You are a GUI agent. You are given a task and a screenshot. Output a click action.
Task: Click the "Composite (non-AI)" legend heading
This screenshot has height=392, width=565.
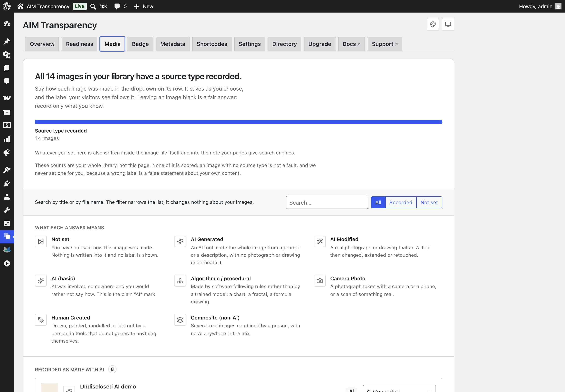click(215, 318)
